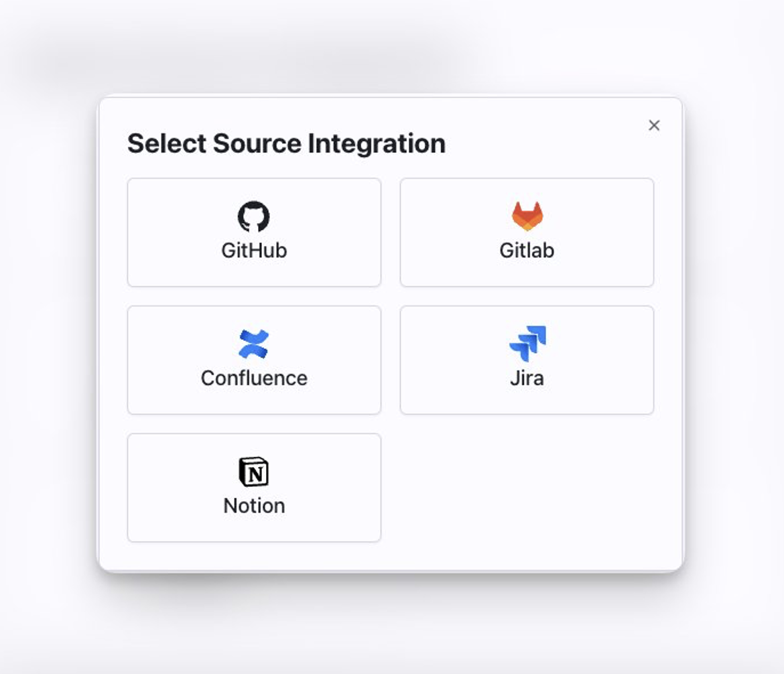784x674 pixels.
Task: Select the Gitlab text label
Action: 527,251
